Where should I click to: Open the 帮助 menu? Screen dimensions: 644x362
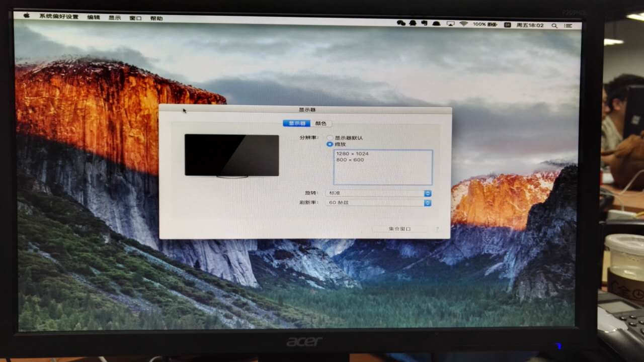pos(156,18)
